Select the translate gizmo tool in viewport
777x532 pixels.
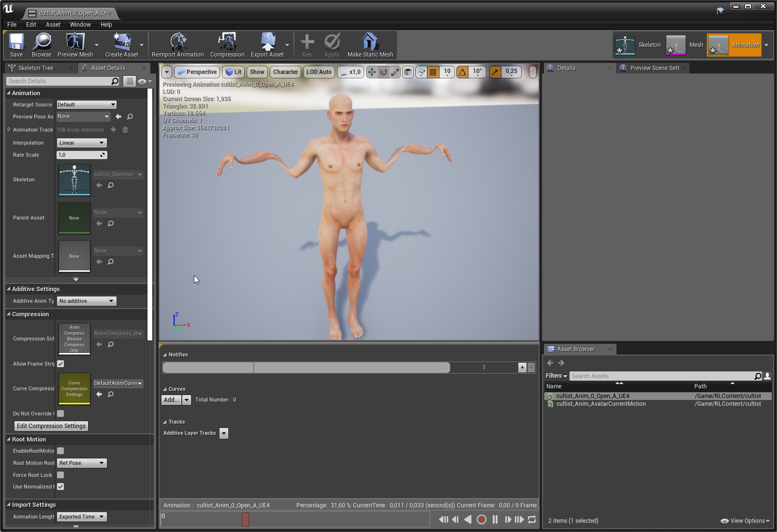coord(371,72)
